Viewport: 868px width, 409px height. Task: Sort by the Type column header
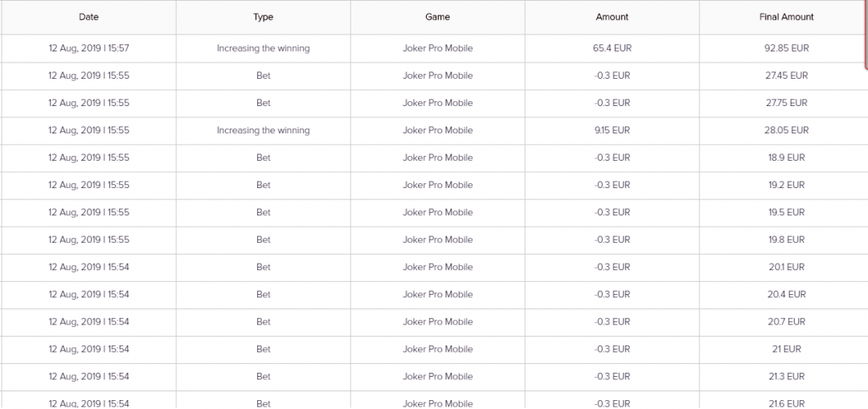click(x=263, y=17)
